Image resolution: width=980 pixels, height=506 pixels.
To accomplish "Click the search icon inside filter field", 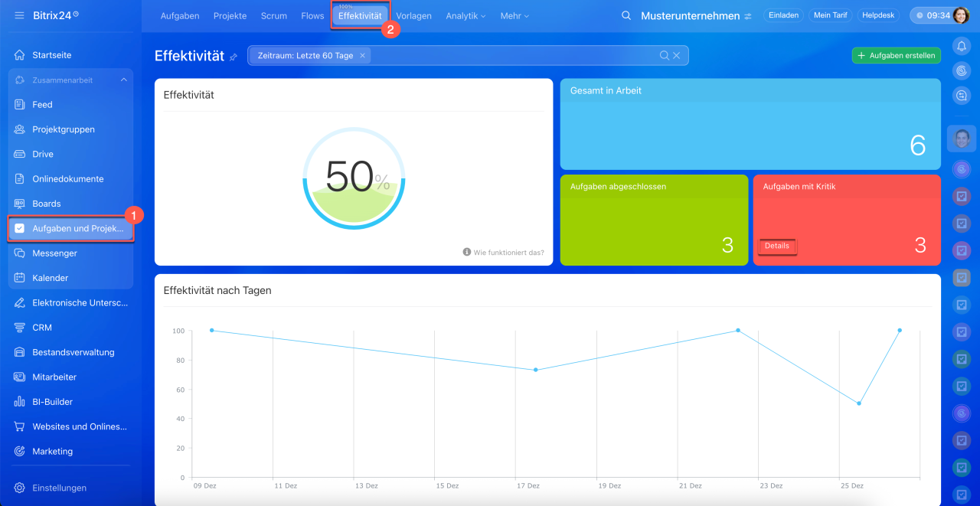I will click(665, 56).
